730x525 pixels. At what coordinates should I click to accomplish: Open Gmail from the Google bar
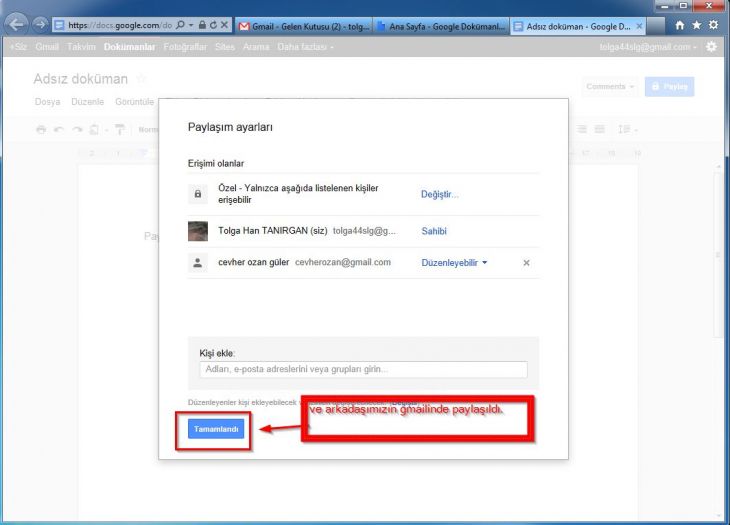tap(47, 47)
